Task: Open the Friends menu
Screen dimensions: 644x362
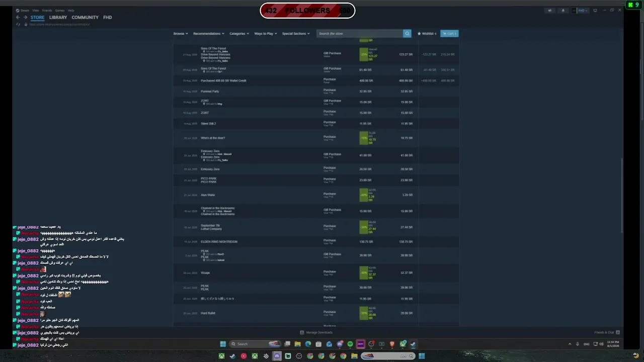Action: click(x=47, y=10)
